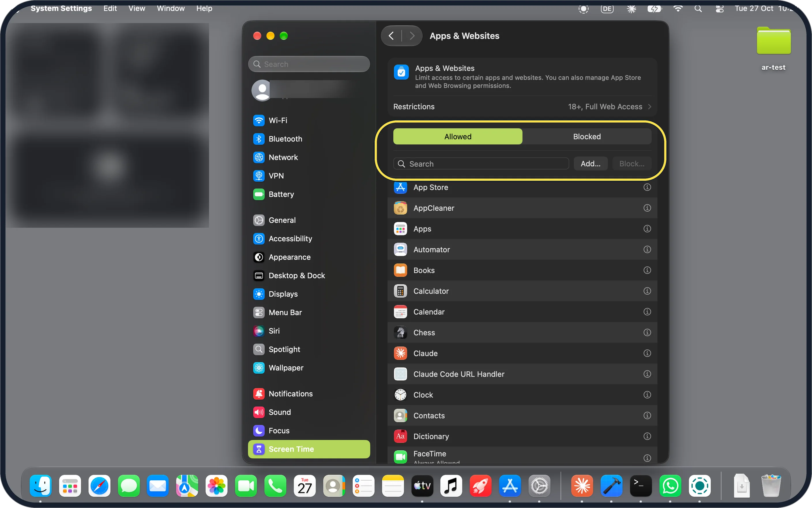
Task: Click info icon beside Automator
Action: [x=647, y=250]
